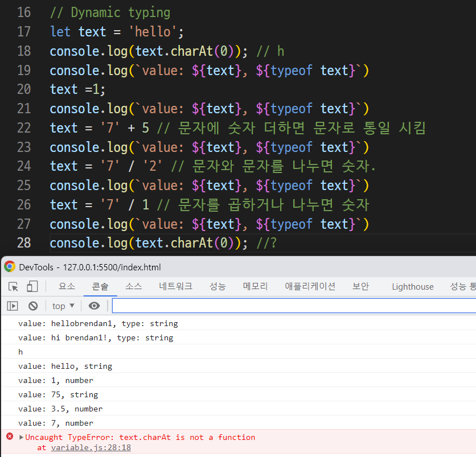Open the top context dropdown
476x457 pixels.
tap(63, 306)
